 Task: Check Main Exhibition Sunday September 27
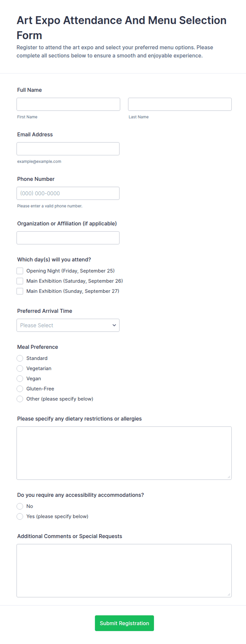click(x=20, y=291)
